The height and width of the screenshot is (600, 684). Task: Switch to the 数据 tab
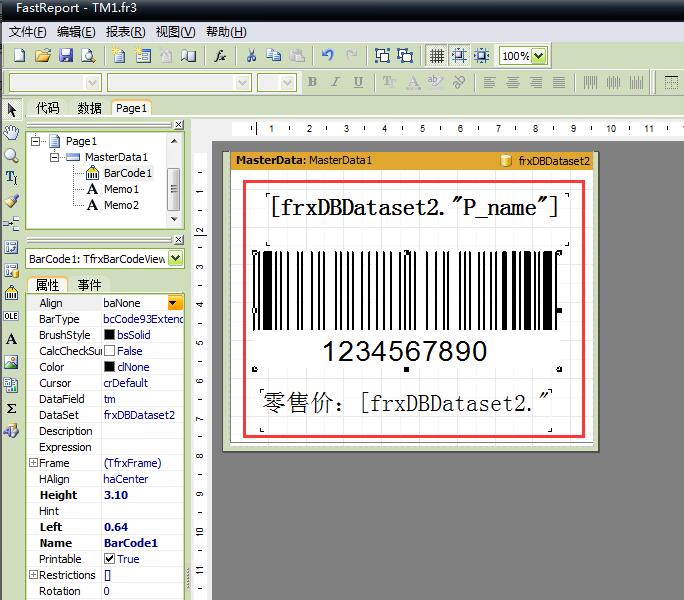tap(89, 108)
